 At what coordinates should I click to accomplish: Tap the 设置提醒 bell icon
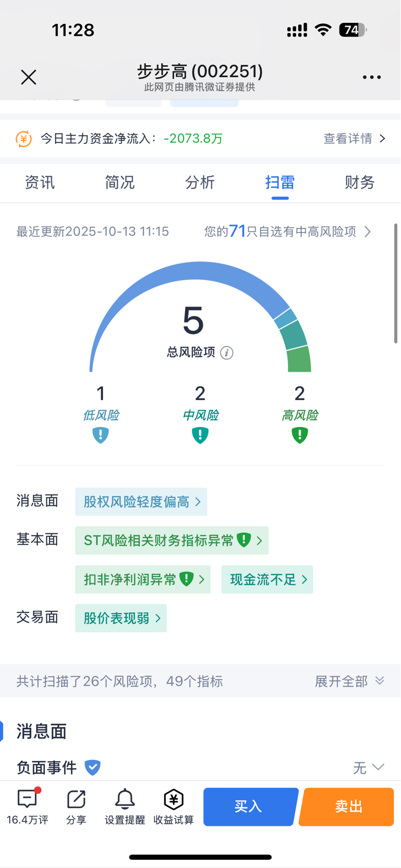click(x=125, y=800)
